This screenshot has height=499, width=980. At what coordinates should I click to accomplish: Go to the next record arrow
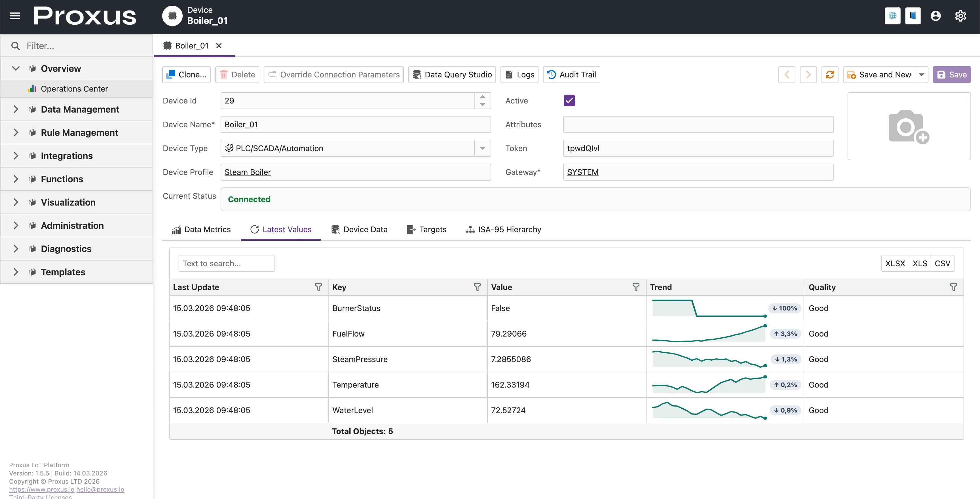coord(808,75)
